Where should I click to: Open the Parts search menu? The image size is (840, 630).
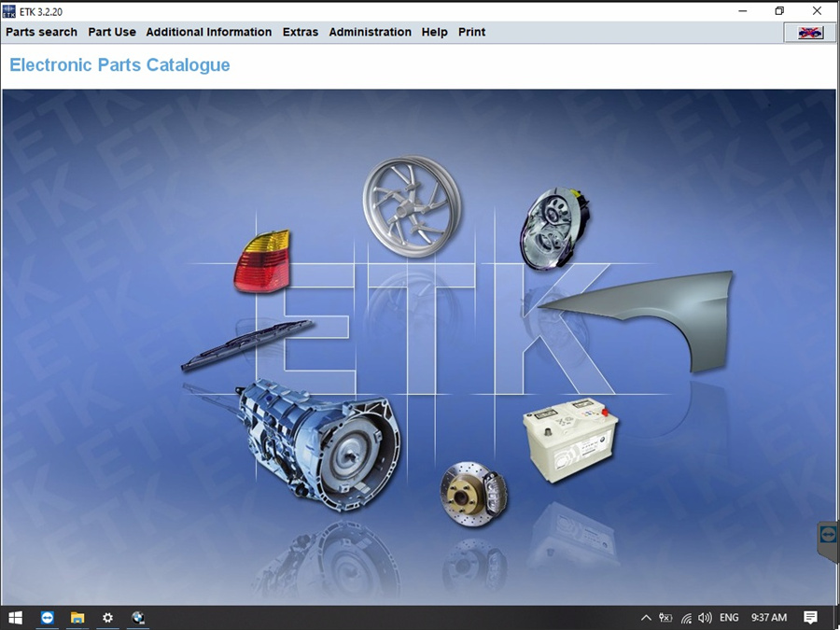[40, 32]
